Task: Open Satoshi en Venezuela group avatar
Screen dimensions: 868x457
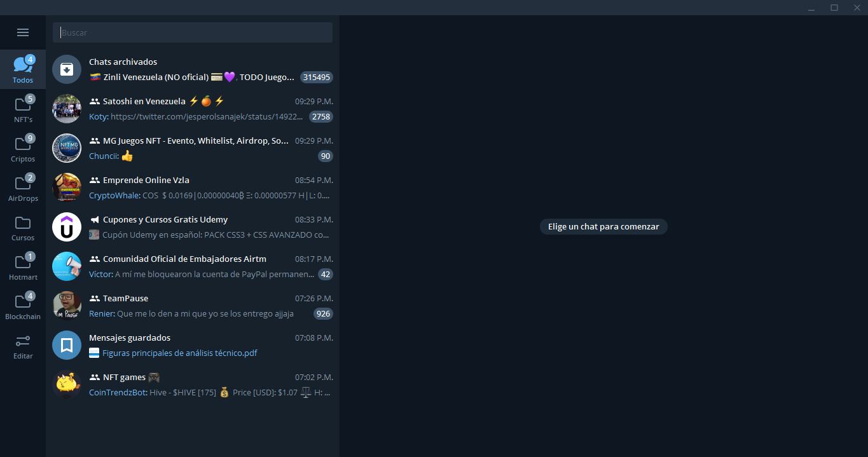Action: [x=67, y=109]
